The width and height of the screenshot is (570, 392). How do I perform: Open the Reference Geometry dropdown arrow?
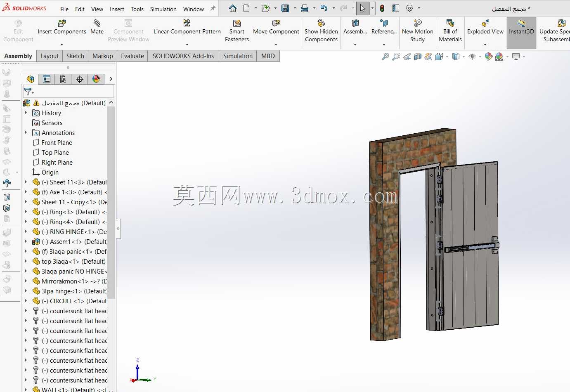pos(384,45)
